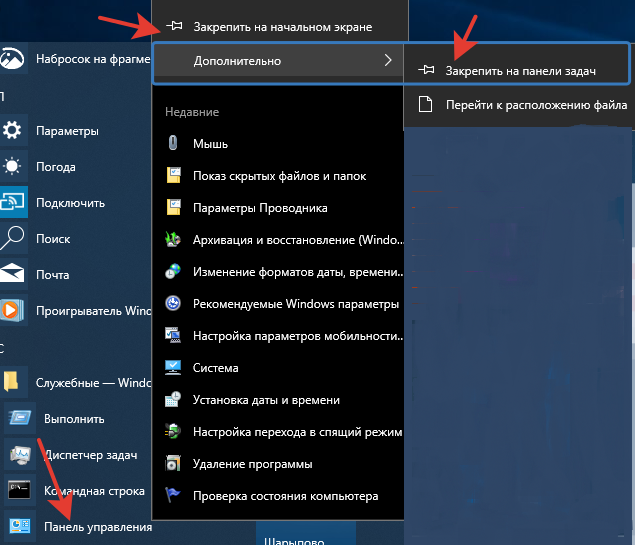Click the Панель управления icon
This screenshot has height=545, width=635.
point(20,526)
